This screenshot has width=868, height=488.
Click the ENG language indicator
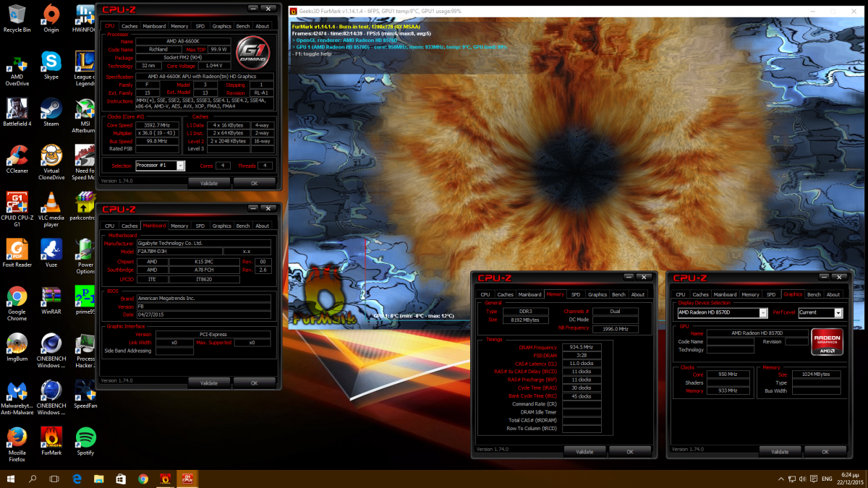point(827,479)
